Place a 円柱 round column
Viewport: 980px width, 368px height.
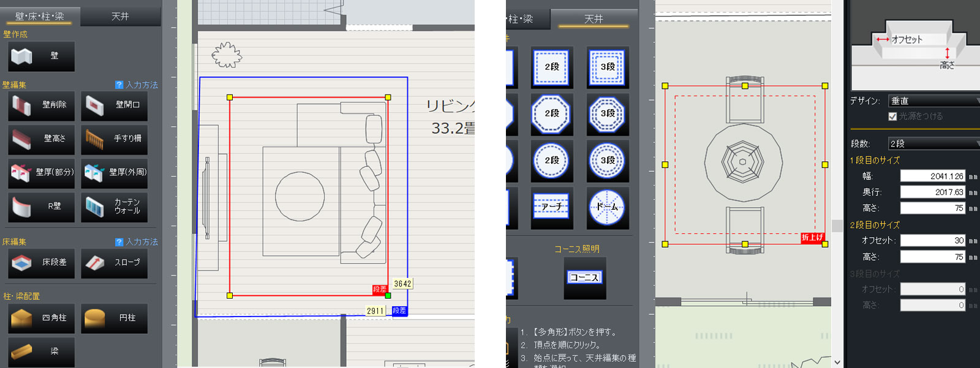[115, 318]
